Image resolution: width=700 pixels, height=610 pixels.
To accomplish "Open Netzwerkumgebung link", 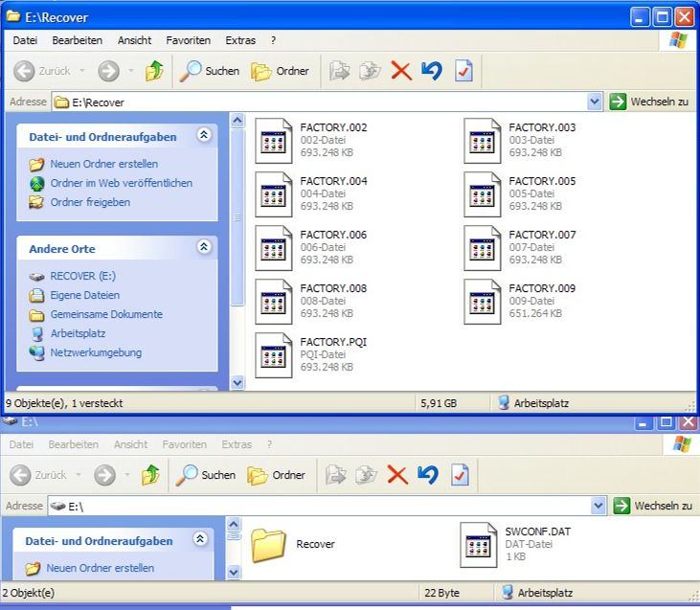I will click(x=96, y=352).
